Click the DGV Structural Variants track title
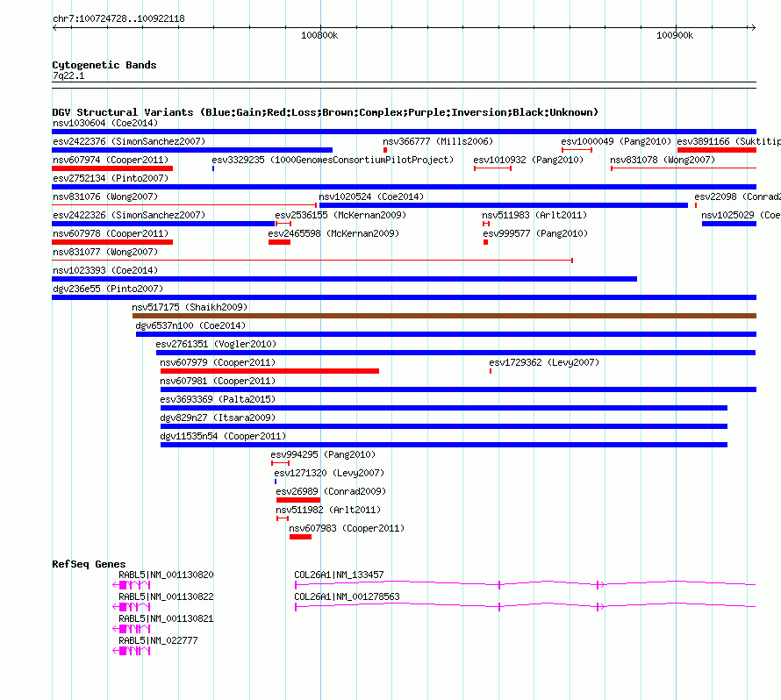Viewport: 781px width, 700px height. pyautogui.click(x=325, y=112)
